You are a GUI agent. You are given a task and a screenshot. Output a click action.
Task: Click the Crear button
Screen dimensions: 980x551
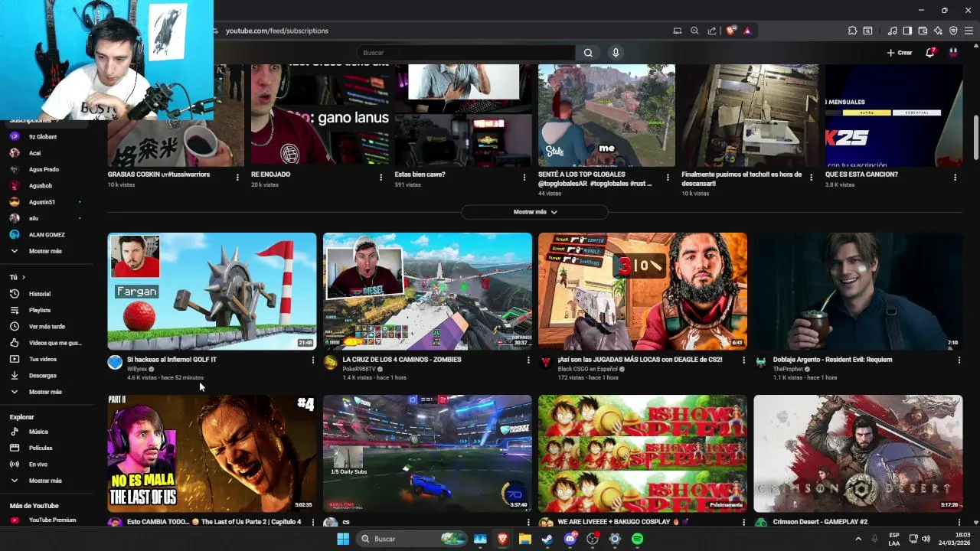click(900, 53)
